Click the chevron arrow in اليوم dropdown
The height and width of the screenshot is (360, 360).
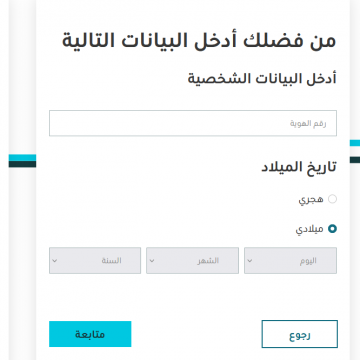pos(250,261)
